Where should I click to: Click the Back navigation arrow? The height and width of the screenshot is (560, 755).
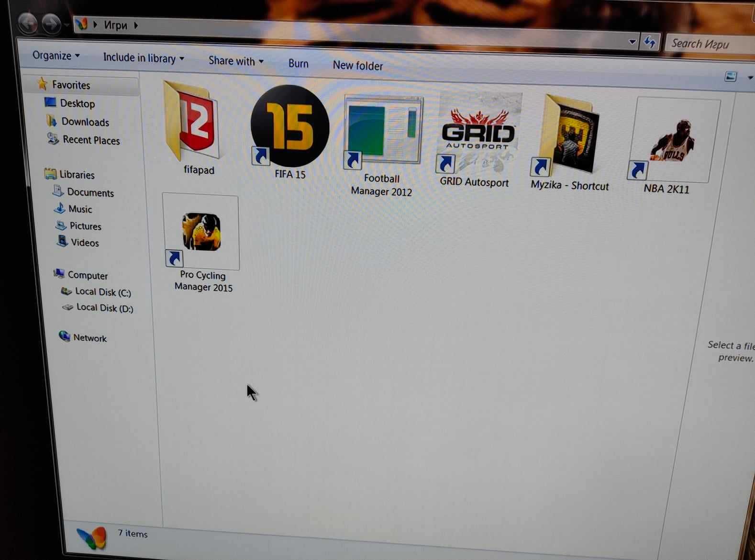coord(27,23)
